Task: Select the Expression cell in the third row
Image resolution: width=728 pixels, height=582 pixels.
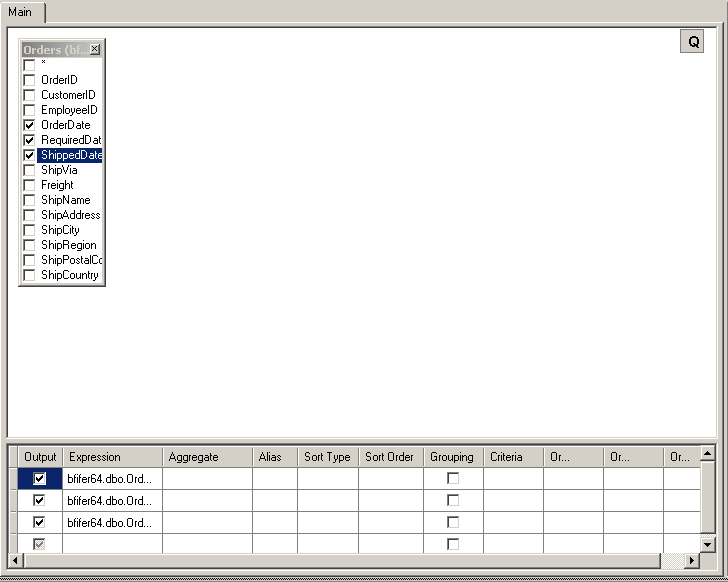Action: (x=112, y=522)
